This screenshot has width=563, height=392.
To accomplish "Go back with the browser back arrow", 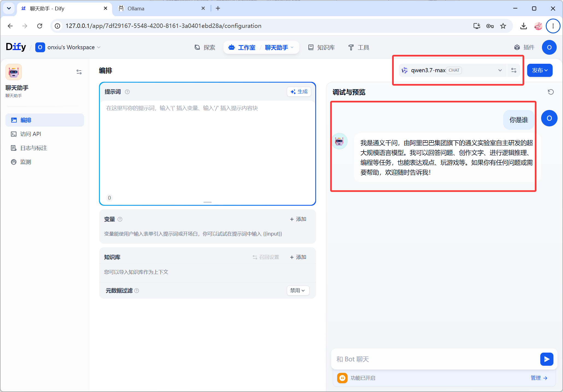I will coord(10,26).
